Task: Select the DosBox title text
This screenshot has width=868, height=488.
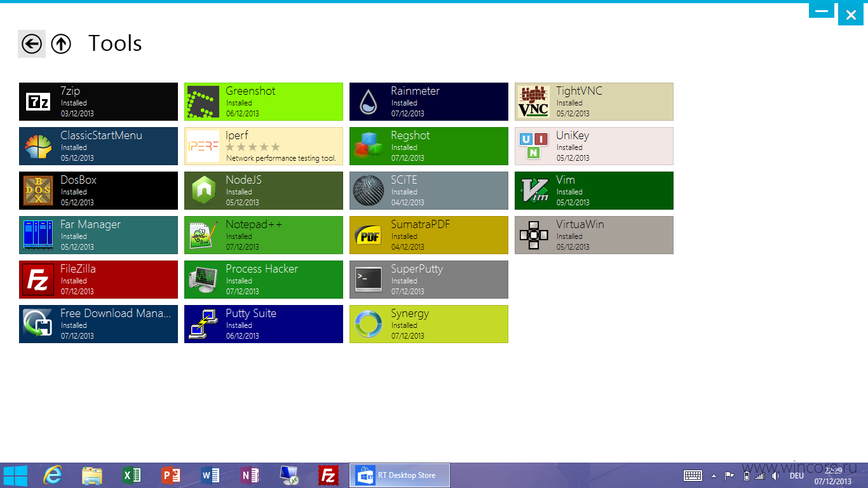Action: point(79,180)
